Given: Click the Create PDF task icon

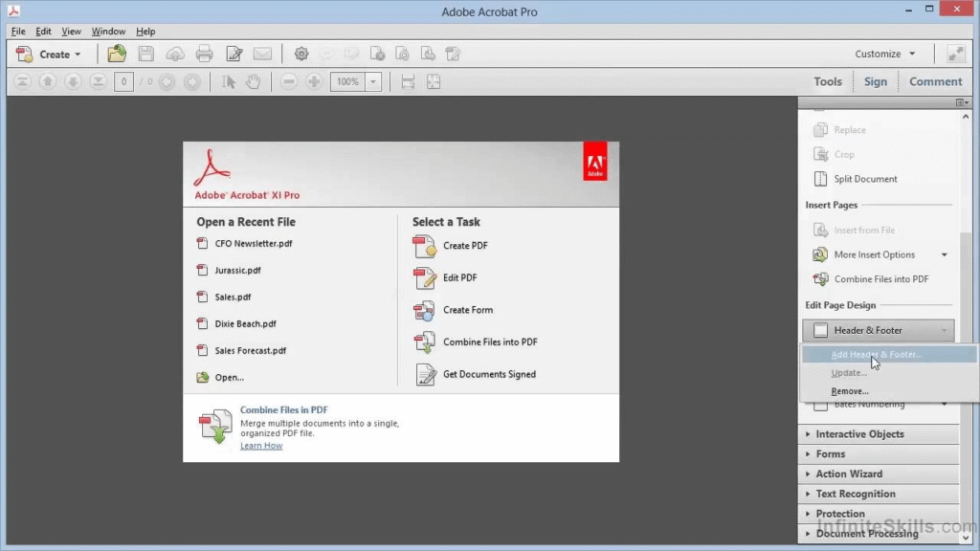Looking at the screenshot, I should click(x=425, y=246).
